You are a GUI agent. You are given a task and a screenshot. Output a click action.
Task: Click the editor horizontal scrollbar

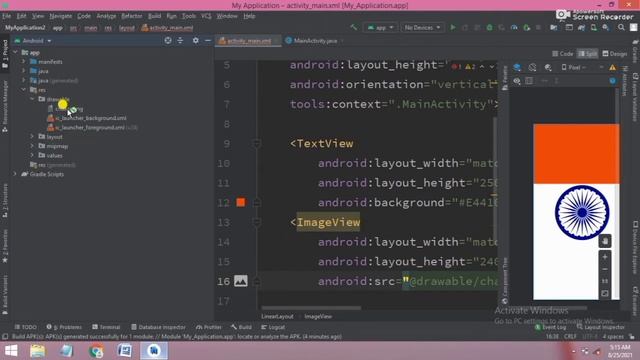coord(311,308)
